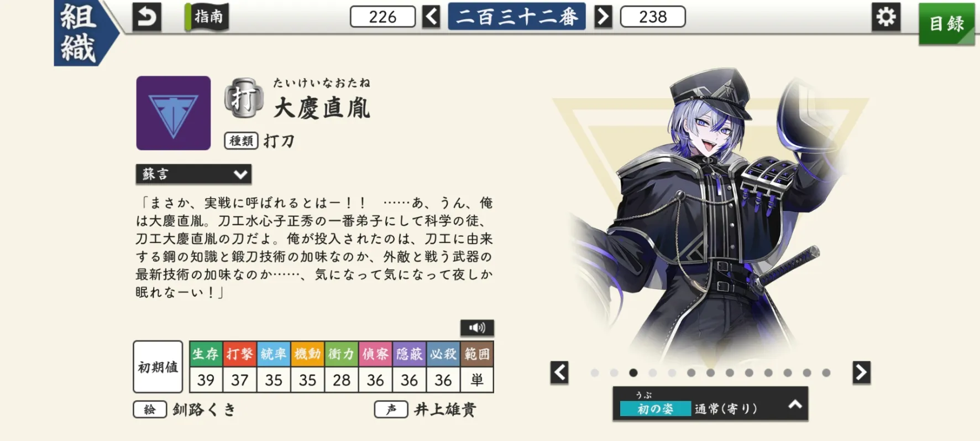980x441 pixels.
Task: Go to next sword with top right arrow
Action: coord(603,17)
